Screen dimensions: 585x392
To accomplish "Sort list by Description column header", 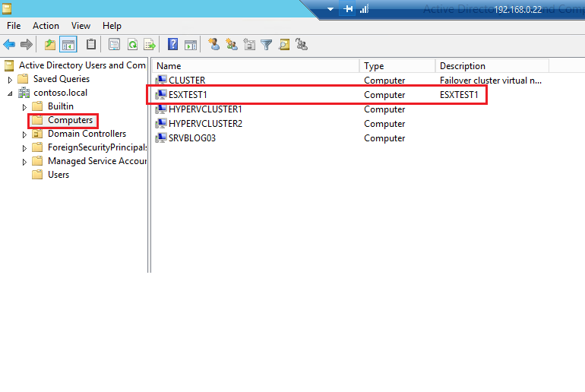I will [x=492, y=66].
